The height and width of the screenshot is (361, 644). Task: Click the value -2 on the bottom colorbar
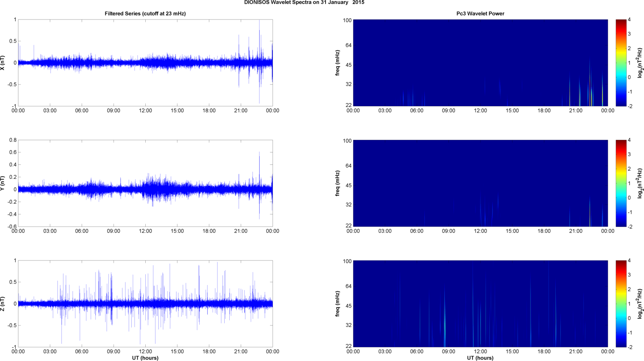[x=630, y=347]
